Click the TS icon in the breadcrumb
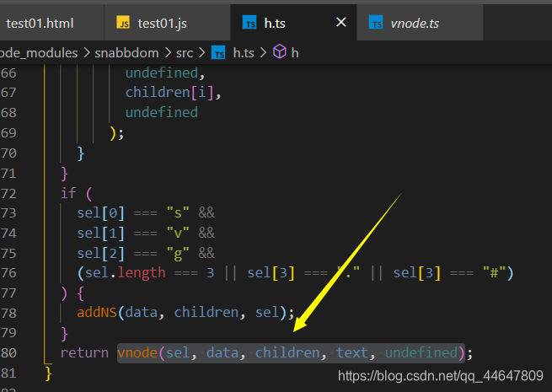This screenshot has height=392, width=552. point(218,53)
